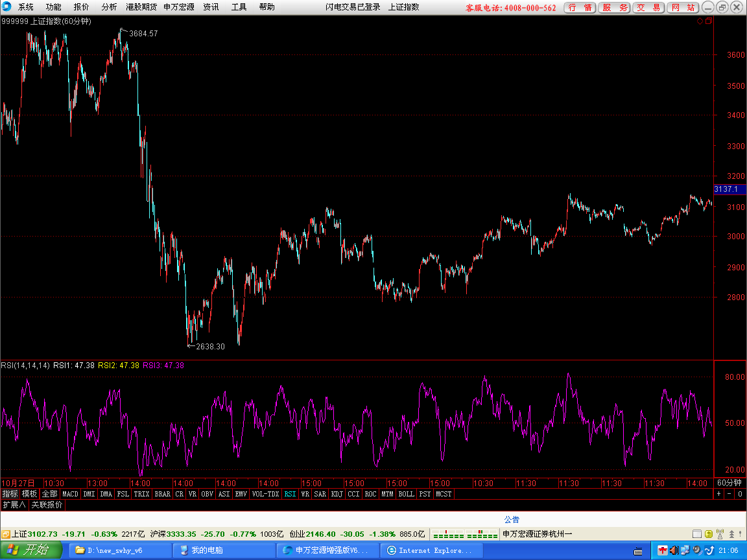747x560 pixels.
Task: Switch indicator to EMV
Action: click(x=241, y=494)
